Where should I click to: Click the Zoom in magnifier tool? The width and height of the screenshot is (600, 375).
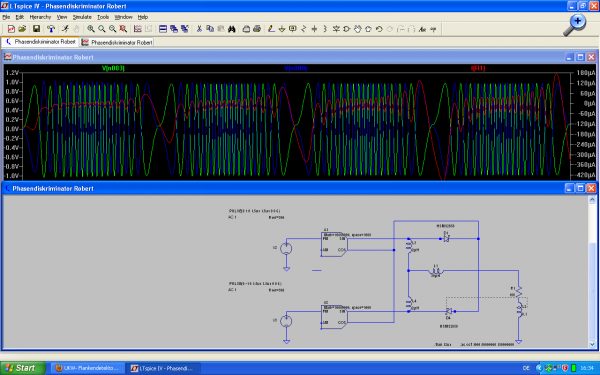pos(91,29)
